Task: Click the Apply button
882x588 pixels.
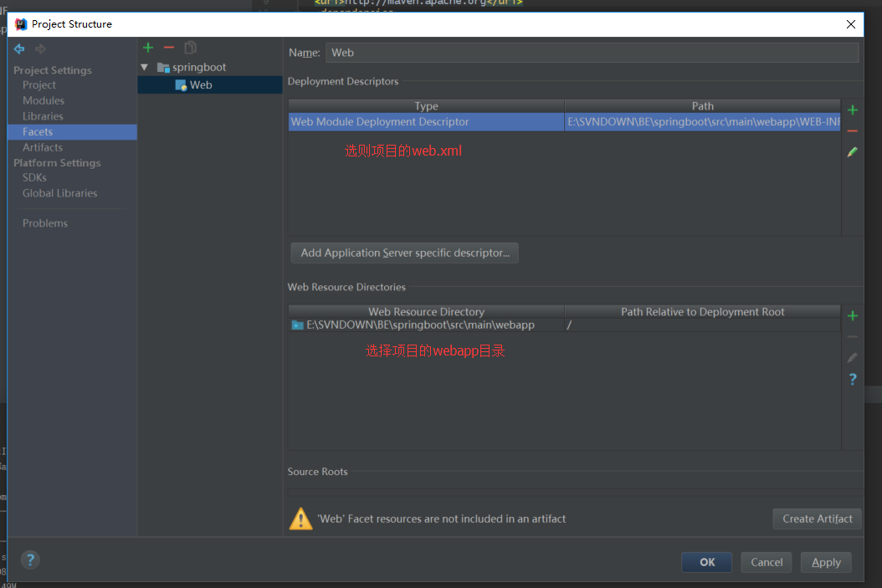Action: pos(826,562)
